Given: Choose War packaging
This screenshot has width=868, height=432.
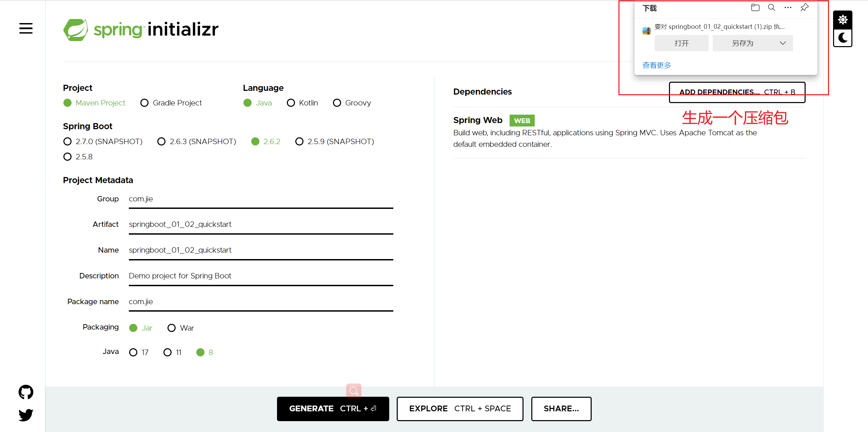Looking at the screenshot, I should [x=181, y=328].
